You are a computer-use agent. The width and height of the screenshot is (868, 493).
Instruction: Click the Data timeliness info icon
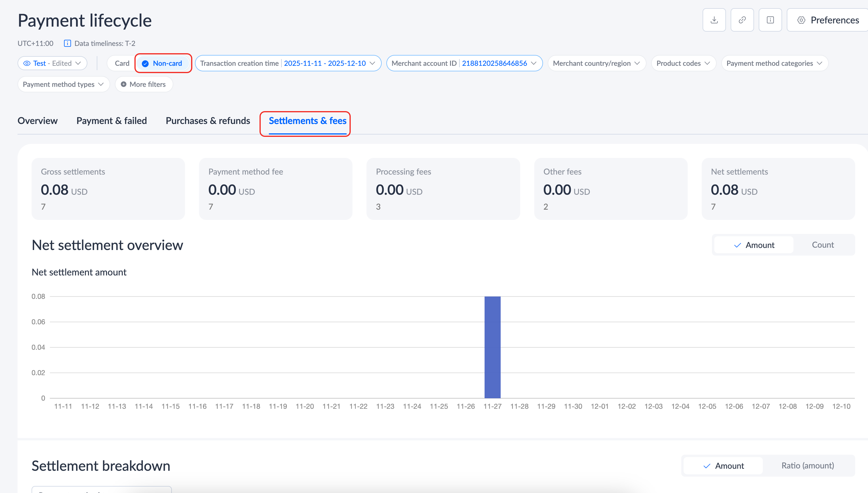[x=67, y=43]
